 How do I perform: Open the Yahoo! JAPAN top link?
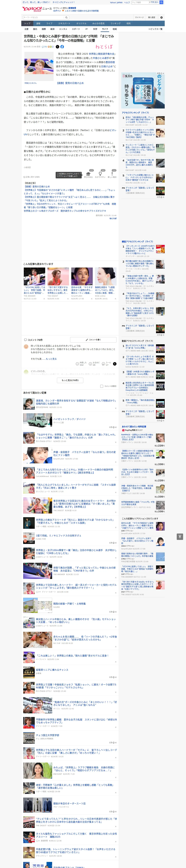pyautogui.click(x=116, y=2)
